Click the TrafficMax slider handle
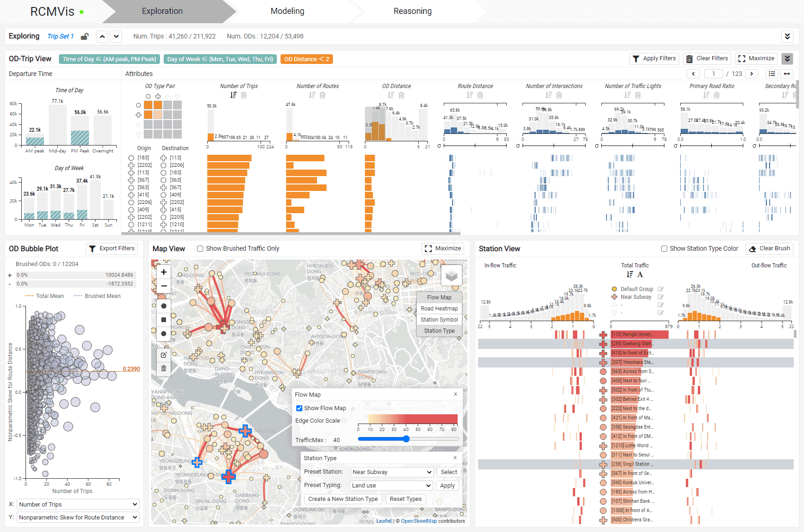This screenshot has width=804, height=532. [406, 439]
